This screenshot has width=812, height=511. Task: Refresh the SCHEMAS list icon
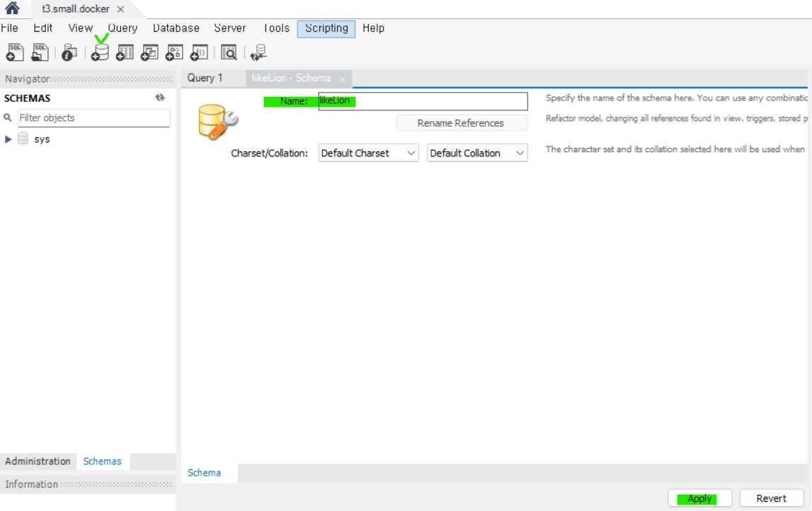160,98
